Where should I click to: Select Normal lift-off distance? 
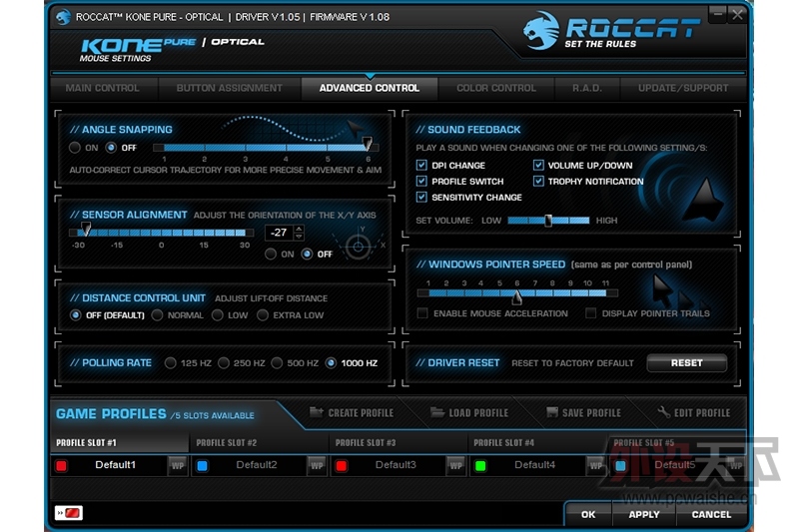point(158,315)
